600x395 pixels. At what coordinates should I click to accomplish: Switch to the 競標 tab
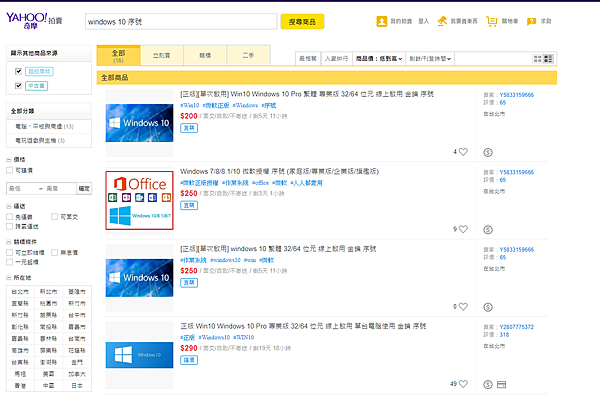[x=205, y=55]
